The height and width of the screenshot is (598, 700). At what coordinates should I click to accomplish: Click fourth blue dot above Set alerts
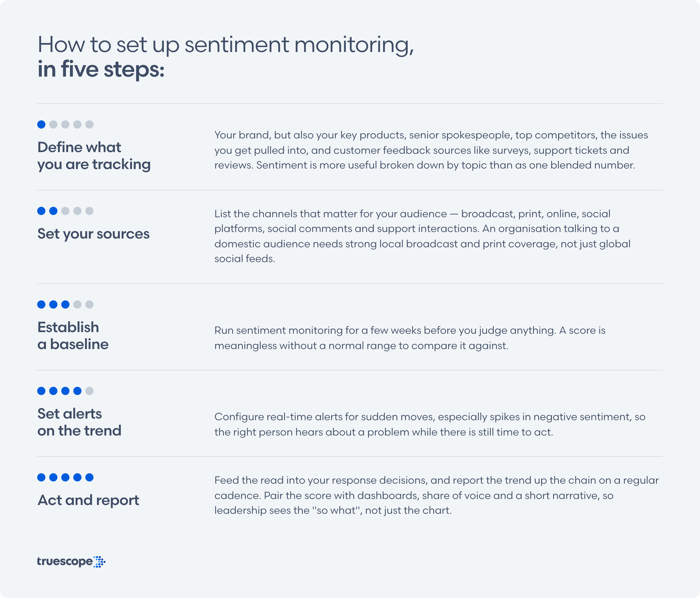pos(77,391)
